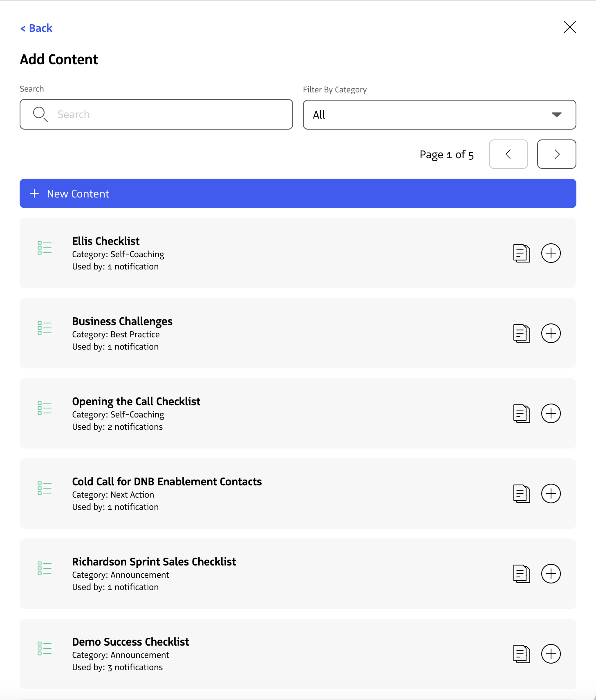Preview Richardson Sprint Sales Checklist document

[x=522, y=574]
